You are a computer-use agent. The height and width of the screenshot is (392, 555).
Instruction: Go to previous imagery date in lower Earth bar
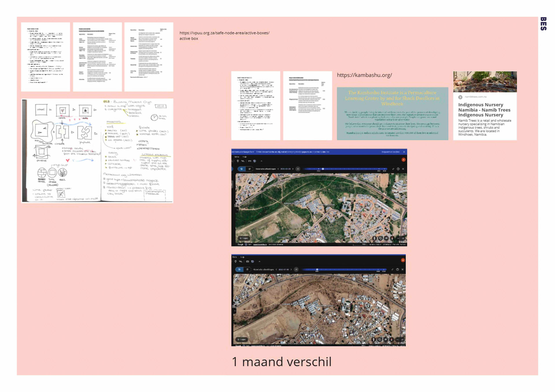click(276, 270)
